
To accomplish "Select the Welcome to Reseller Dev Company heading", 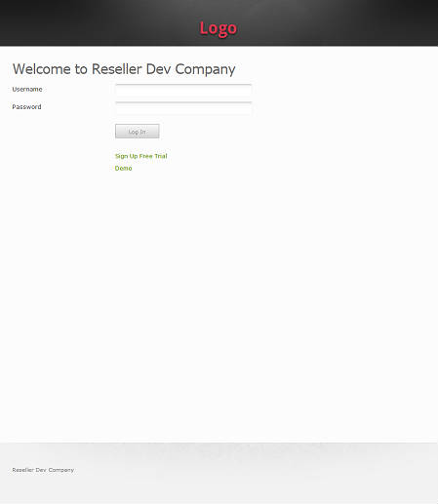I will pos(124,69).
